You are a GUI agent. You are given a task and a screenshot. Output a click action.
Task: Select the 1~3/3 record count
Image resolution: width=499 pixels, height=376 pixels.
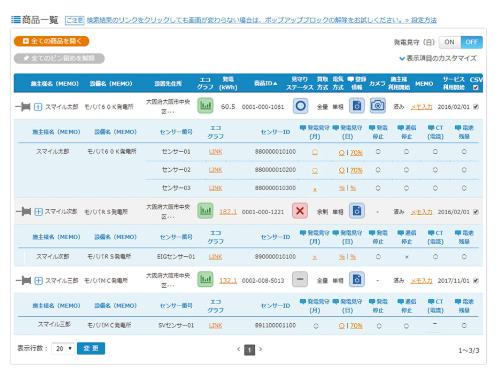469,350
